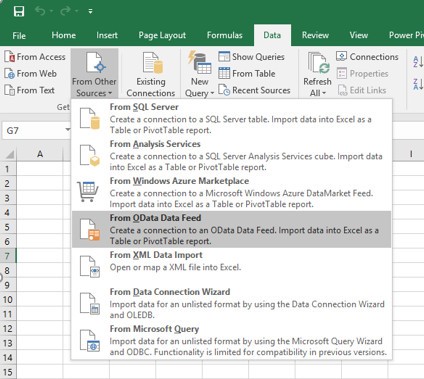Select the Data tab
The image size is (424, 379).
[272, 35]
